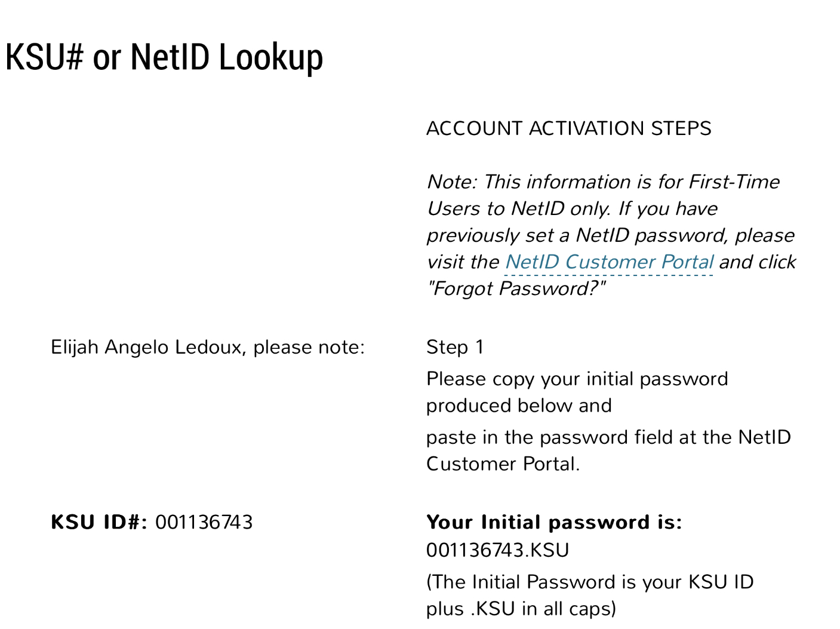Click the "Please copy your initial password" line
Viewport: 840px width, 629px height.
tap(577, 379)
